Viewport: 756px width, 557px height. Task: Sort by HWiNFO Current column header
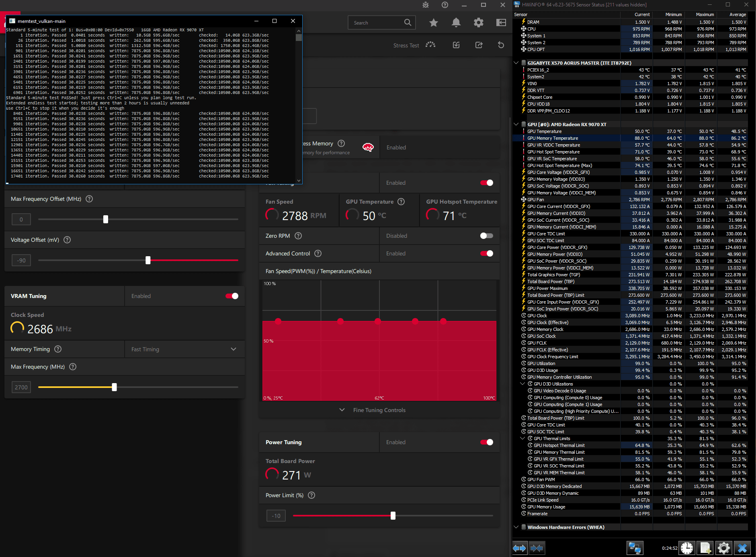tap(637, 14)
